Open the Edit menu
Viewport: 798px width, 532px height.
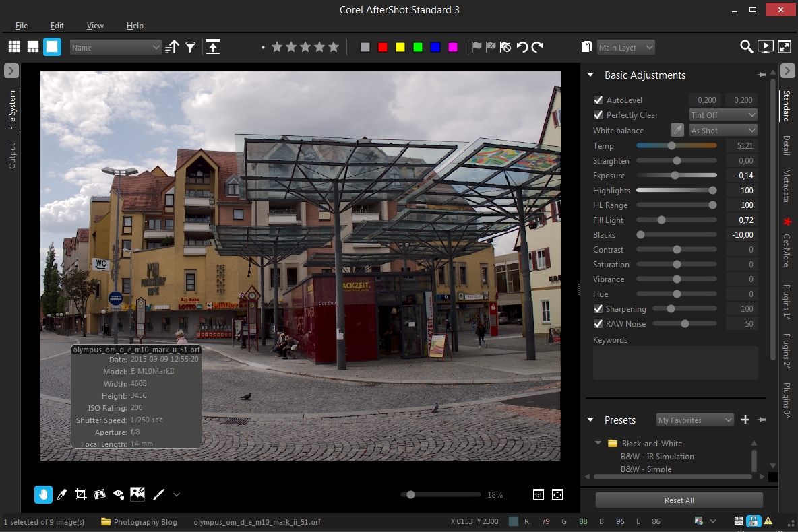[x=57, y=26]
